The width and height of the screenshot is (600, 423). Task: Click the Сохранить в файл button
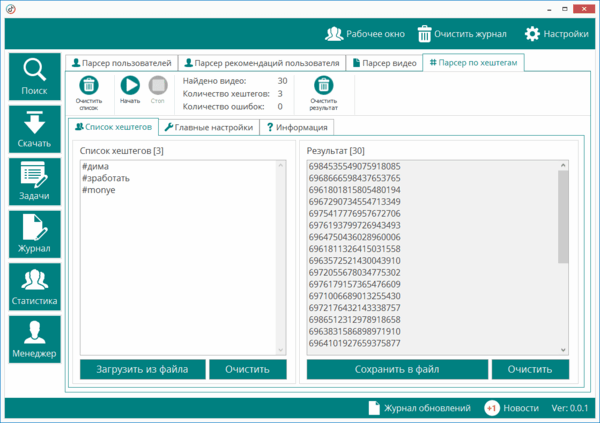pos(397,369)
